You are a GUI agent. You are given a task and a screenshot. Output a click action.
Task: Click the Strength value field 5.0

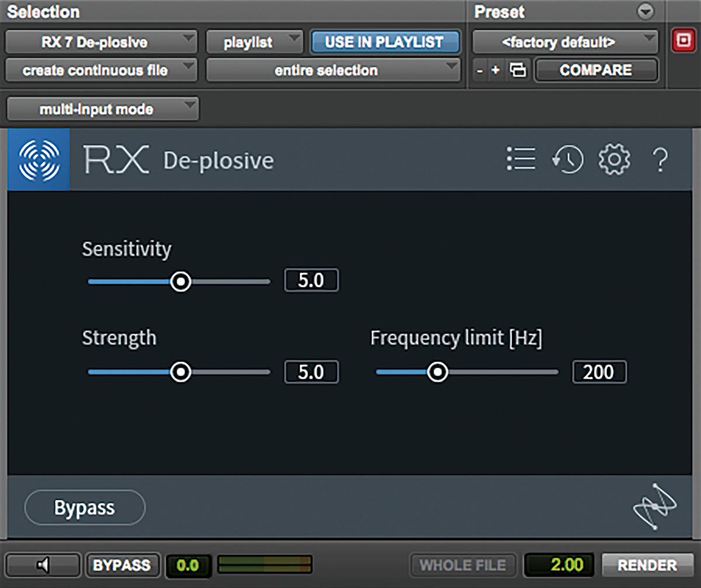click(x=311, y=372)
